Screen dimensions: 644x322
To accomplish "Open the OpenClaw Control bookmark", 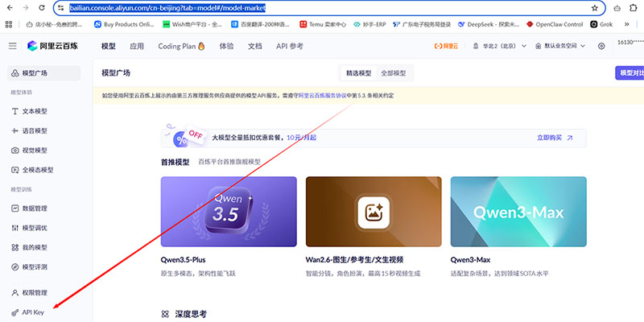I will tap(555, 24).
